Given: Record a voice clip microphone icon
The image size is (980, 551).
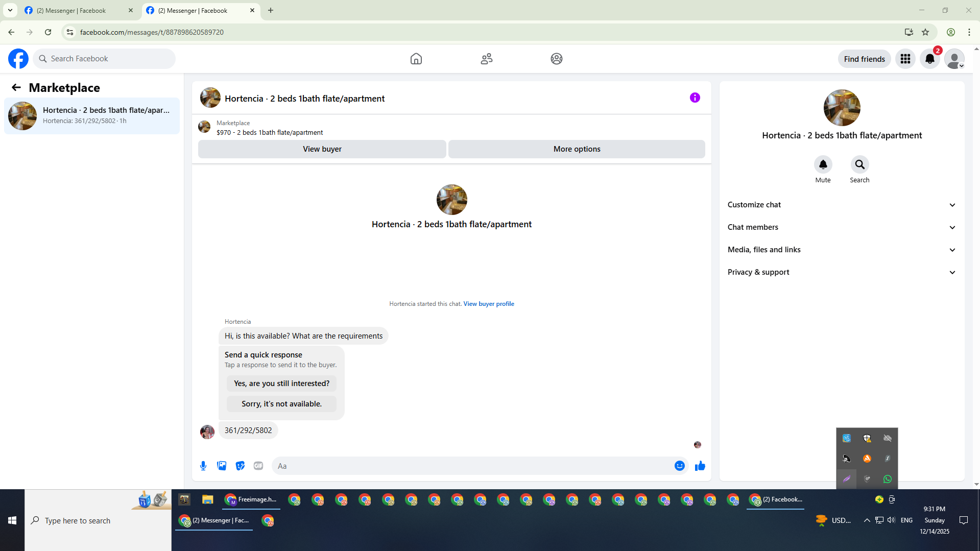Looking at the screenshot, I should pyautogui.click(x=203, y=466).
